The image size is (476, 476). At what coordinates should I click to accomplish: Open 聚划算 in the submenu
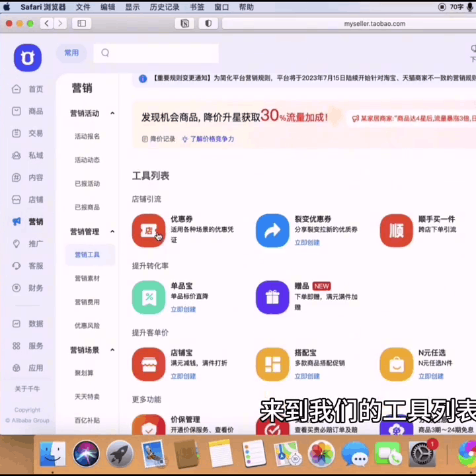pos(84,373)
